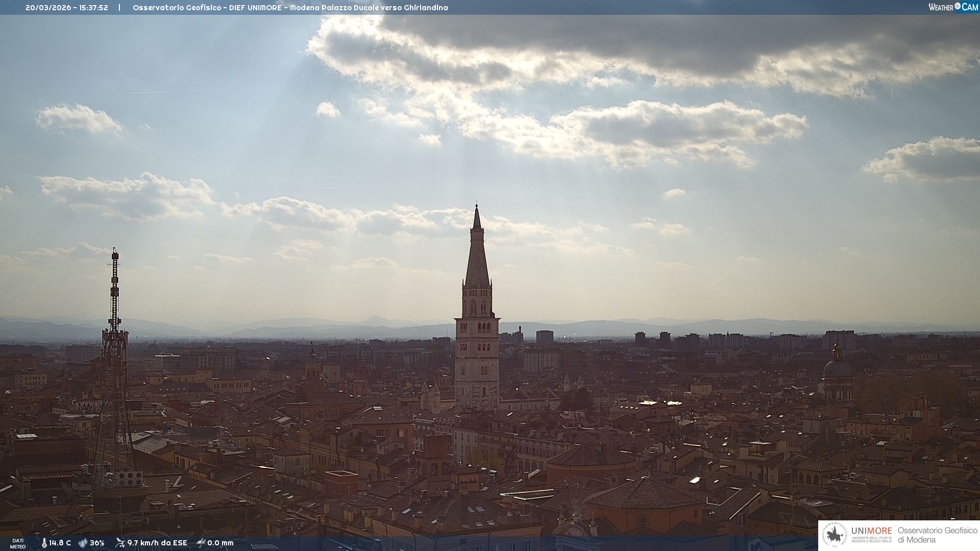This screenshot has width=980, height=551.
Task: Click the 14.8 C temperature reading
Action: [x=60, y=543]
